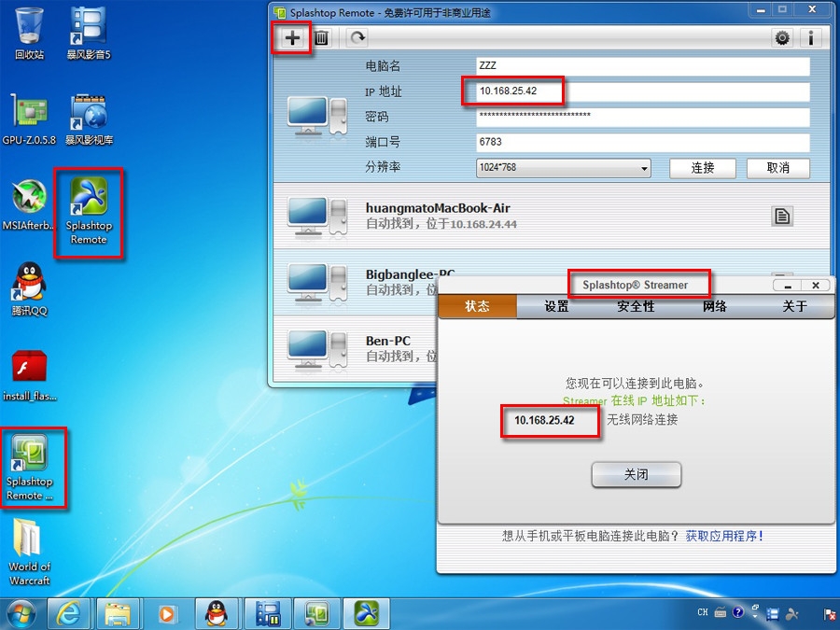Select Ben-PC computer entry

tap(356, 349)
